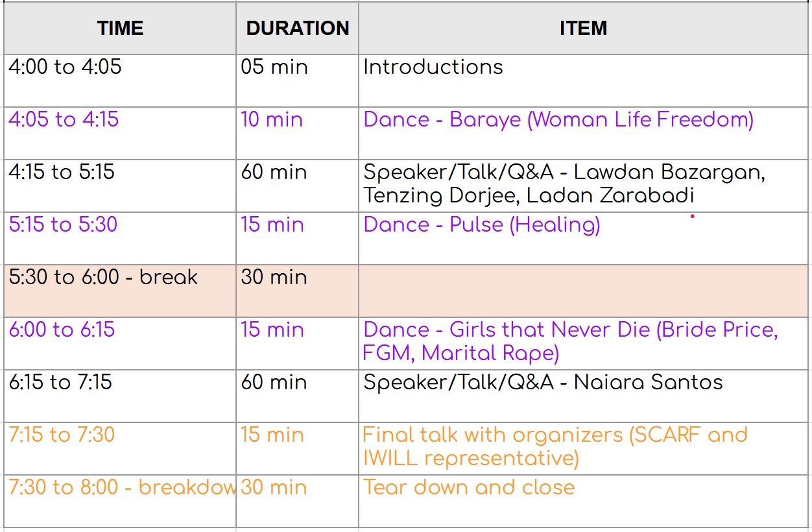Select the empty break item cell
812x532 pixels.
[x=584, y=291]
